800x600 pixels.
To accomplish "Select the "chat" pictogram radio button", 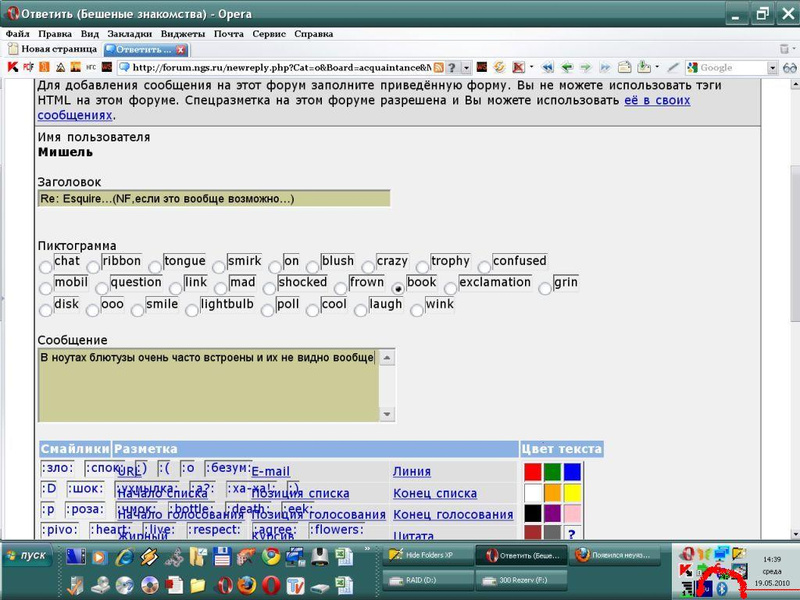I will tap(45, 267).
